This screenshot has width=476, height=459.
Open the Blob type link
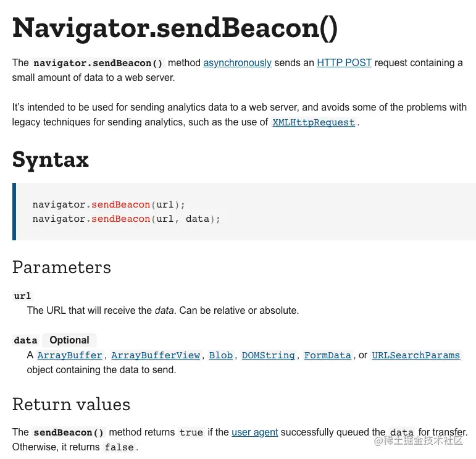click(221, 355)
